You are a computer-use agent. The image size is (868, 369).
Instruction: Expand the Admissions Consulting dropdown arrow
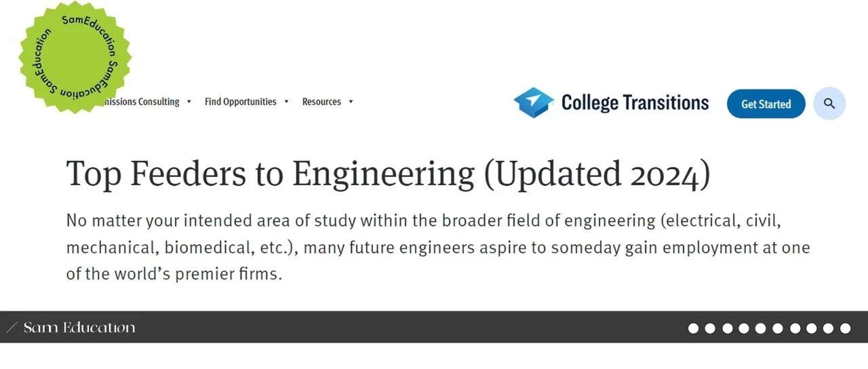[x=189, y=102]
